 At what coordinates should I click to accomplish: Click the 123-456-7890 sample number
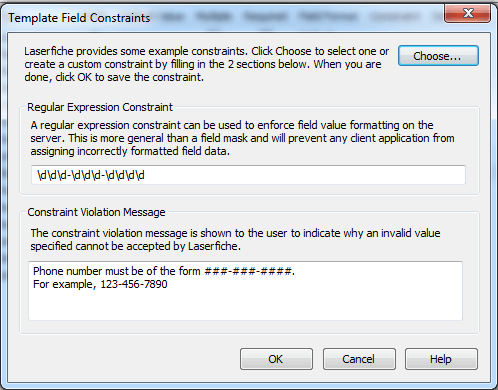[134, 284]
